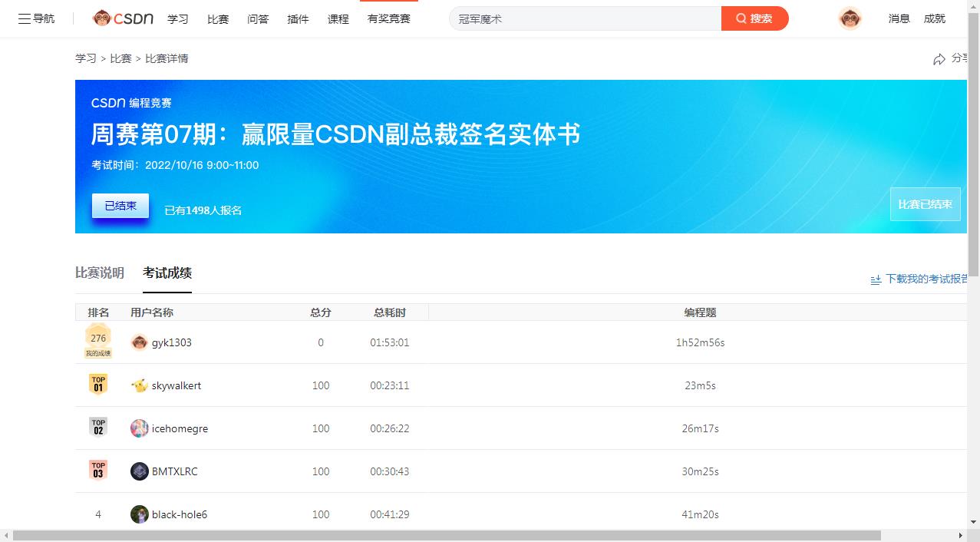Click the TOP 03 rank badge
Screen dimensions: 980x542
(x=98, y=470)
